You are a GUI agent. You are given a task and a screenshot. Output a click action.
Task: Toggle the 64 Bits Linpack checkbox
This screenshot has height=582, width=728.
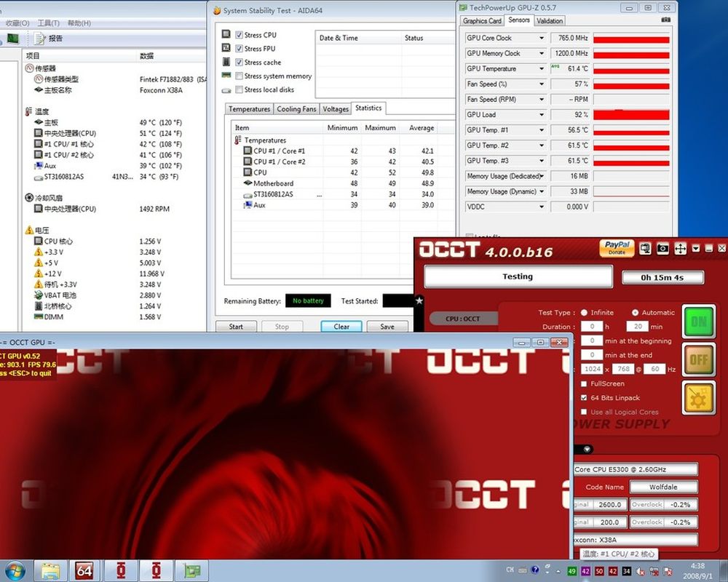coord(584,398)
